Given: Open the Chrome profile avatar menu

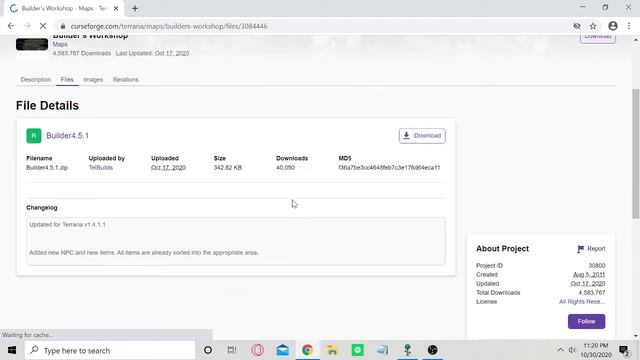Looking at the screenshot, I should click(613, 26).
